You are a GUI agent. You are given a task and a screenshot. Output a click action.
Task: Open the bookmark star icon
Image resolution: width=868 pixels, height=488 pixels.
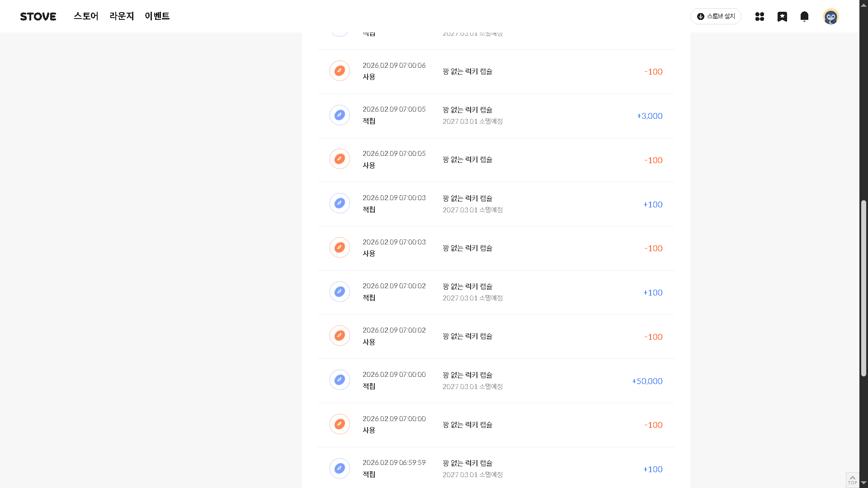click(x=782, y=17)
